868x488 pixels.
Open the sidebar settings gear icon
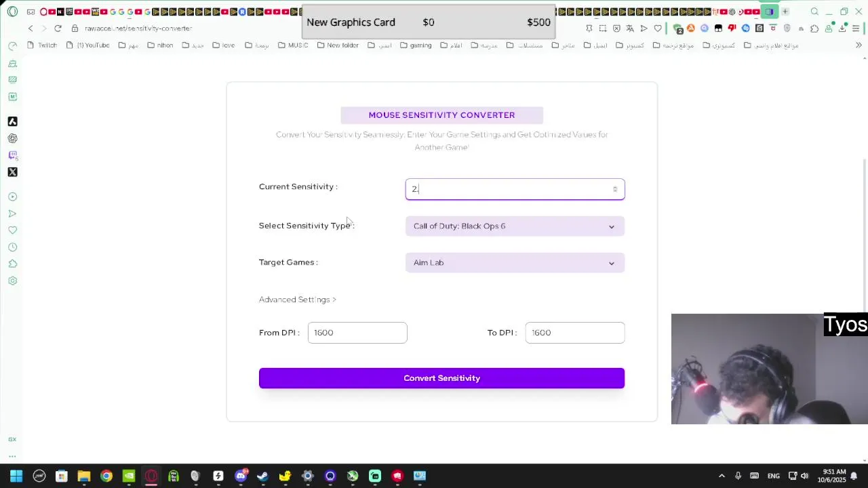[x=12, y=281]
